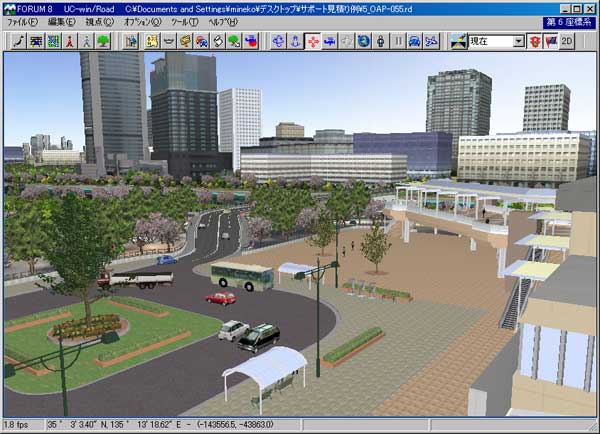
Task: Open the ファイル(F) menu
Action: coord(23,22)
